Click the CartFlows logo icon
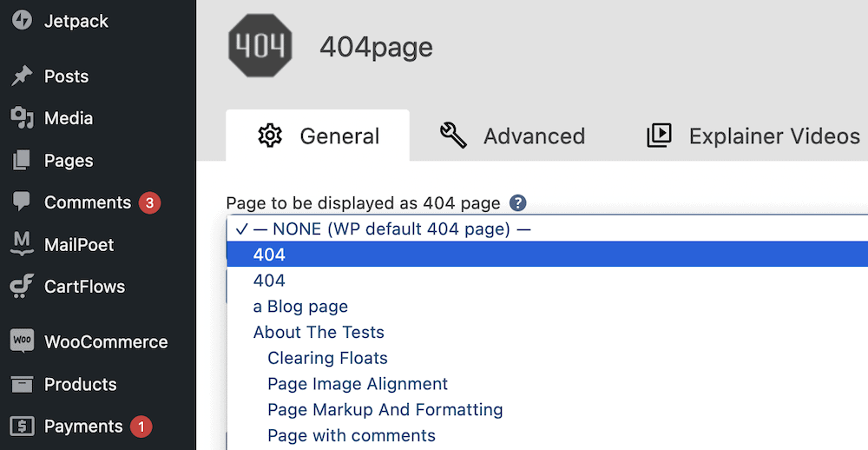The width and height of the screenshot is (868, 450). tap(23, 286)
